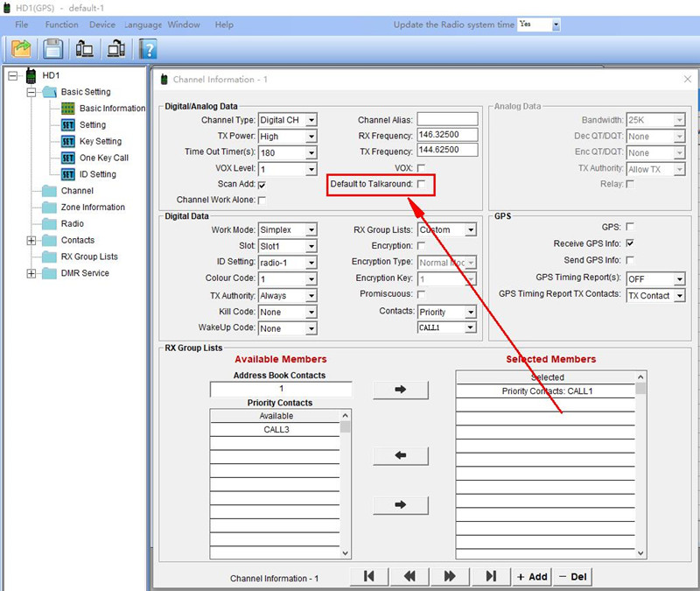The image size is (700, 591).
Task: Click the Del button
Action: [x=572, y=576]
